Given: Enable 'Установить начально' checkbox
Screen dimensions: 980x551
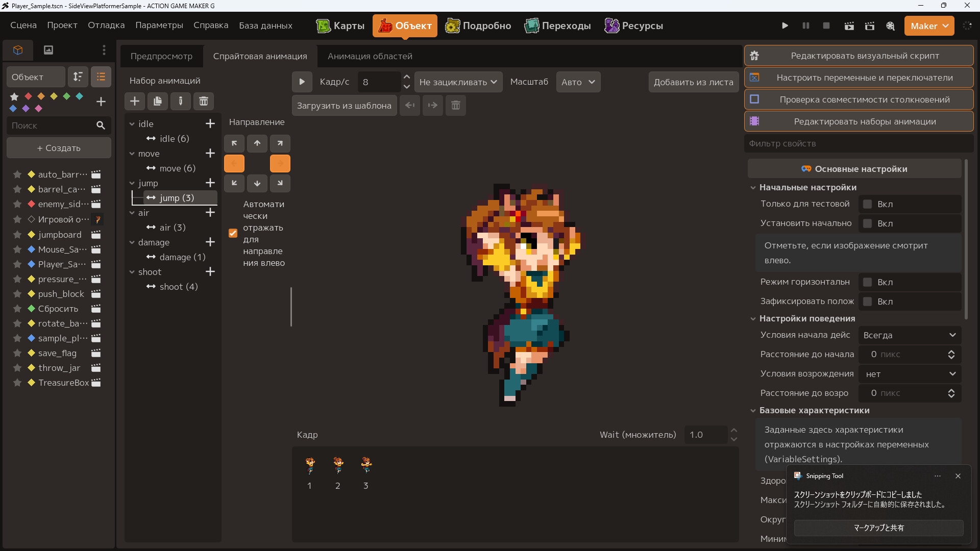Looking at the screenshot, I should tap(867, 223).
